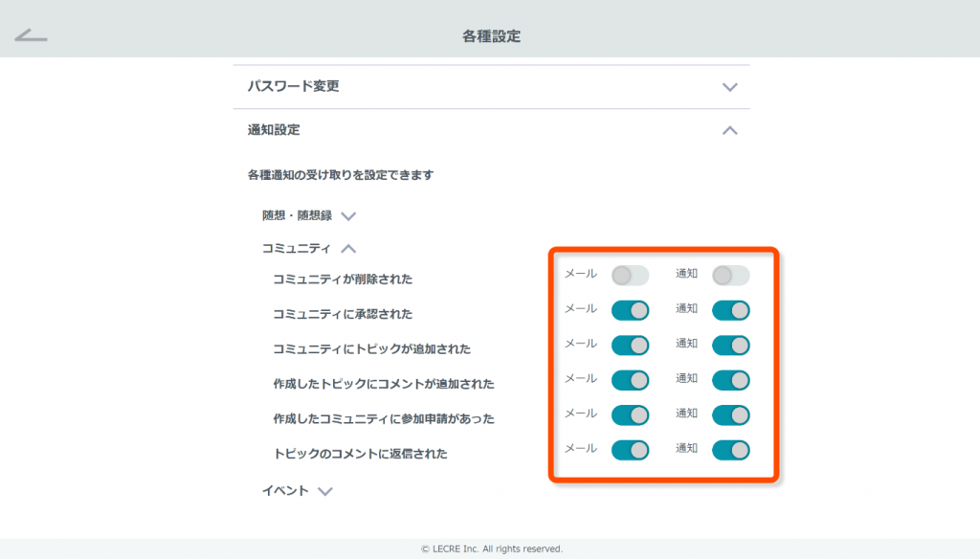Enable 通知 toggle for コミュニティが削除された
This screenshot has height=559, width=980.
point(730,275)
